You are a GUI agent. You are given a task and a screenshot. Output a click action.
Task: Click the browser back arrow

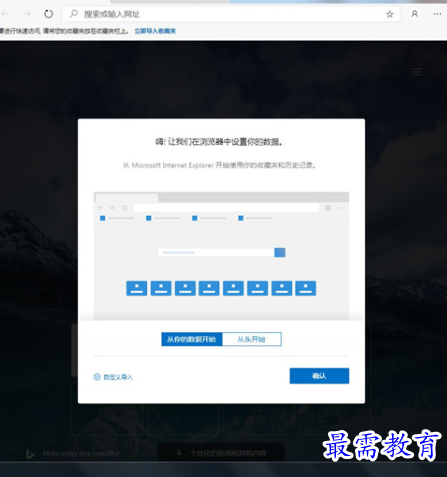coord(5,14)
